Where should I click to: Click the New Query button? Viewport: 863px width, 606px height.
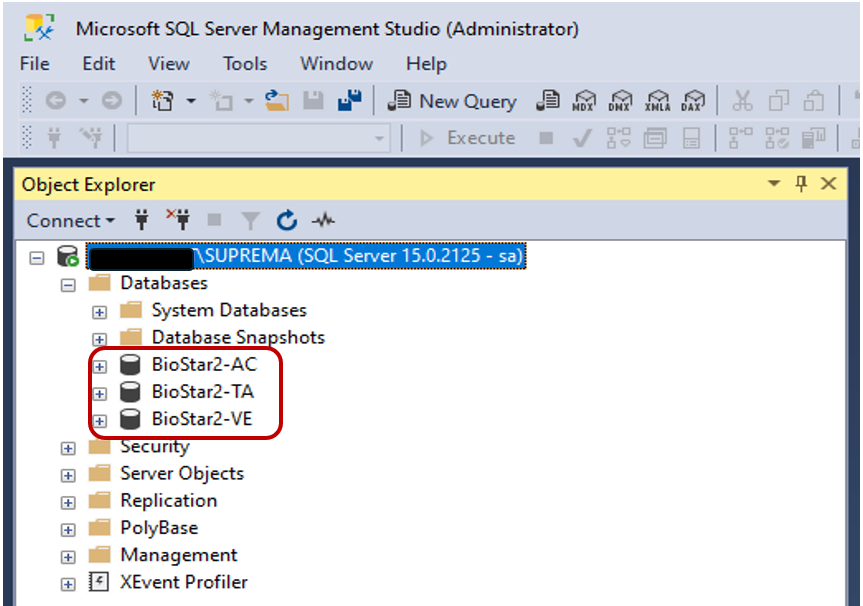(x=452, y=101)
